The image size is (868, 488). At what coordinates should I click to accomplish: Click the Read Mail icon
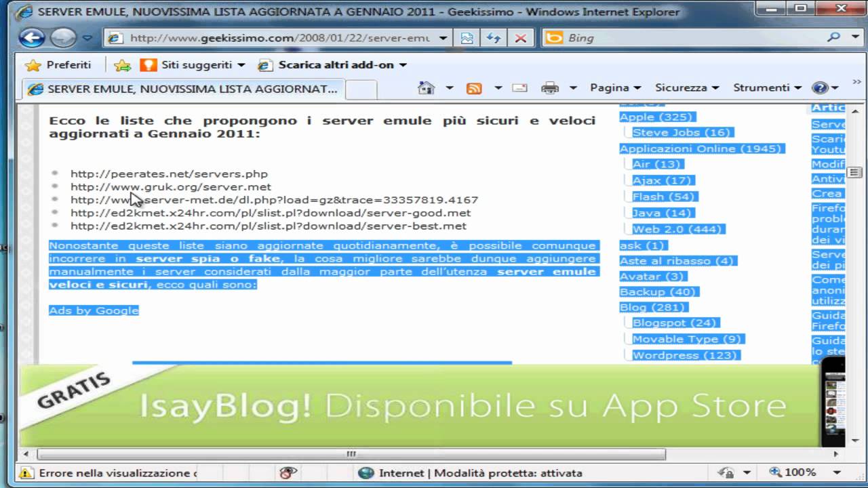coord(519,88)
